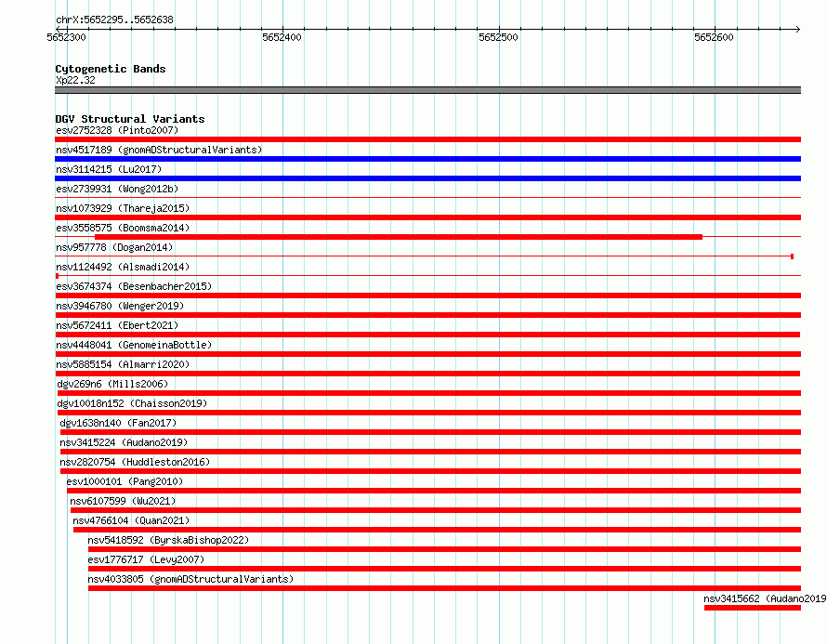Select nsv5885154 (Almarri2020) label

pyautogui.click(x=123, y=364)
